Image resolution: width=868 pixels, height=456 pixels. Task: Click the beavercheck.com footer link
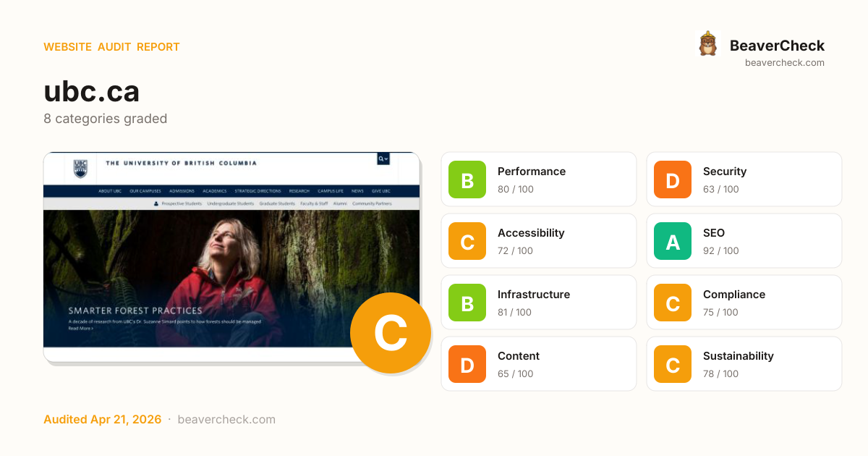(226, 420)
